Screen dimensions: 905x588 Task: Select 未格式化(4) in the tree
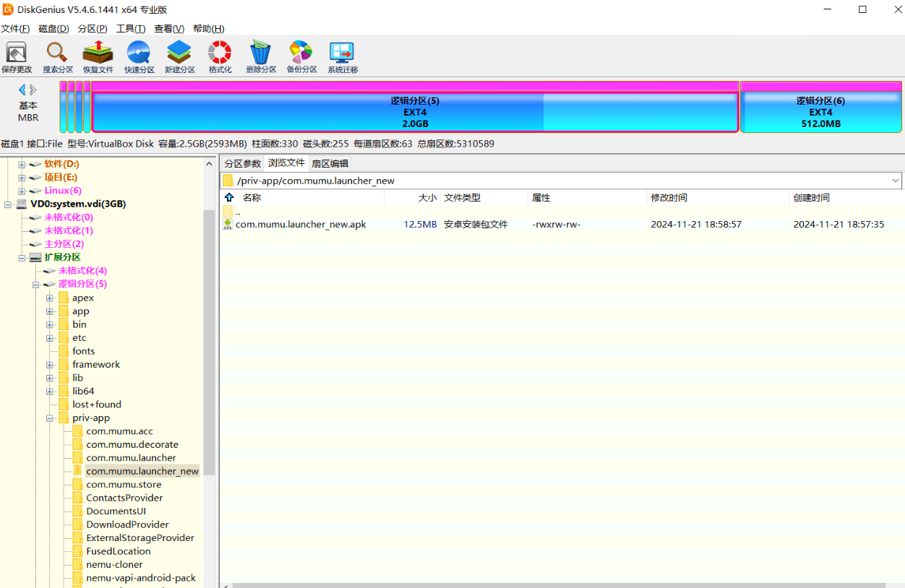(x=82, y=271)
